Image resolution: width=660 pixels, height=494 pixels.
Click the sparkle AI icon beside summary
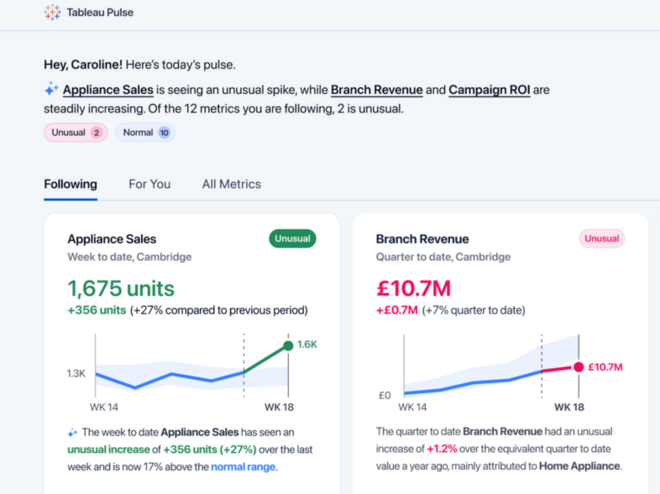51,90
